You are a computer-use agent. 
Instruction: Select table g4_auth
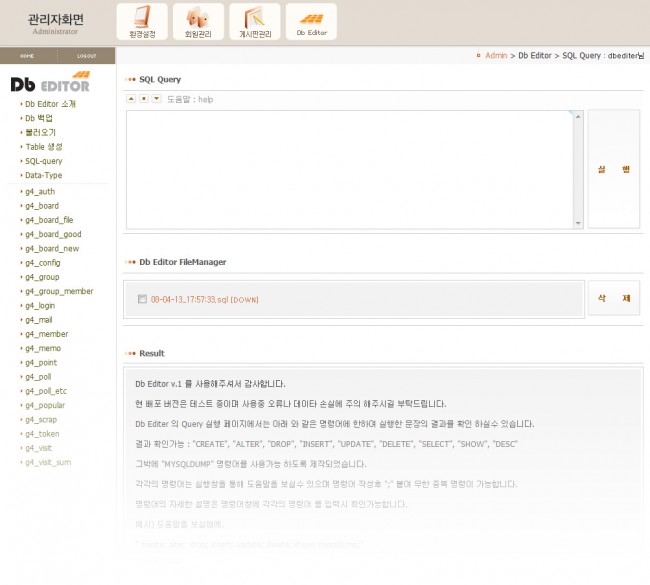pyautogui.click(x=40, y=192)
